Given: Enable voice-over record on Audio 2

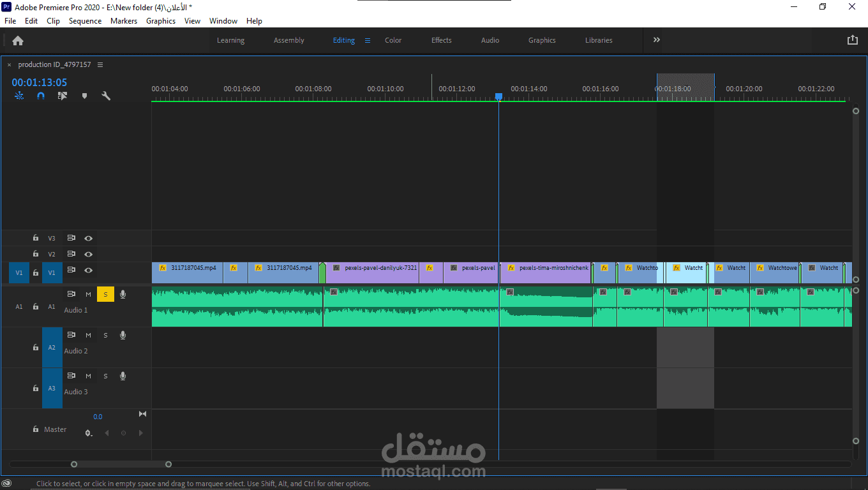Looking at the screenshot, I should [123, 335].
